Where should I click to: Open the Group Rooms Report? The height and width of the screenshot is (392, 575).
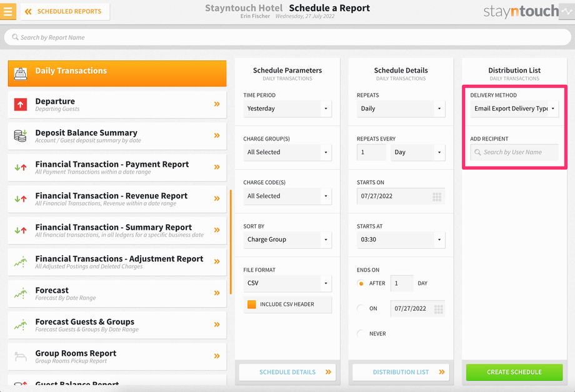[x=117, y=357]
